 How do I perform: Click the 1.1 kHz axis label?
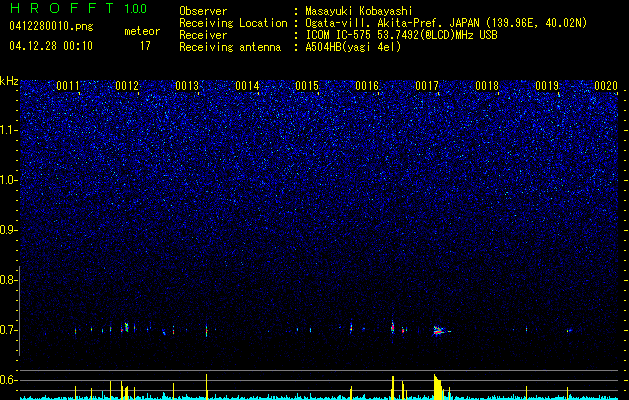[x=9, y=130]
